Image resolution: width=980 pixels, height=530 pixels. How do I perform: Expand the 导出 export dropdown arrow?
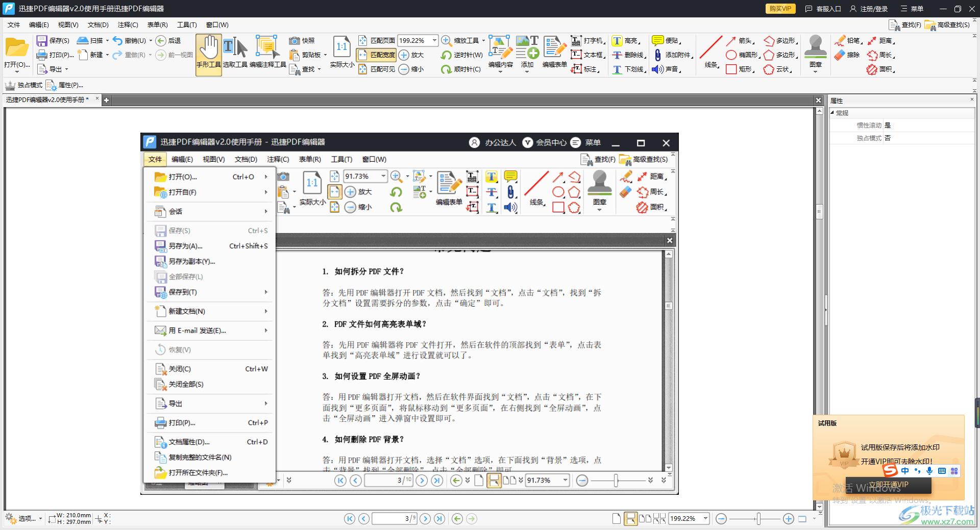(66, 69)
